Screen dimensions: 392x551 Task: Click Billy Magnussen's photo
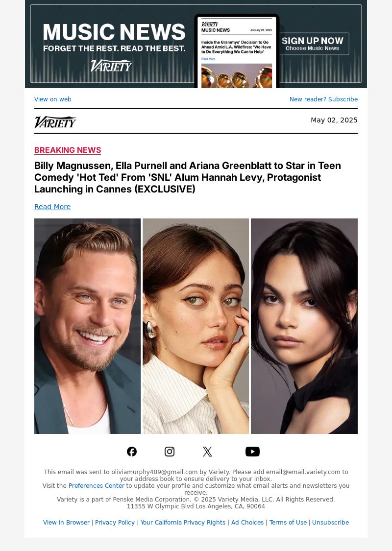click(88, 326)
